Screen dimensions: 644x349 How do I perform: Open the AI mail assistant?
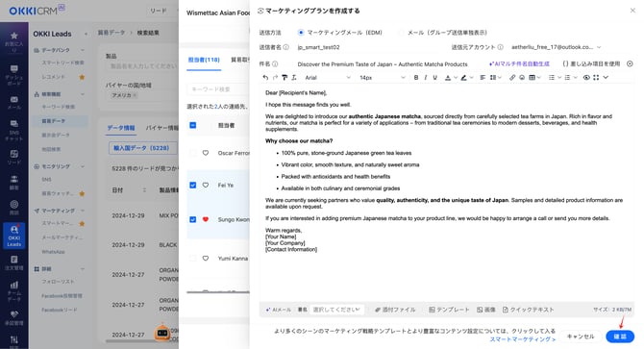tap(279, 310)
